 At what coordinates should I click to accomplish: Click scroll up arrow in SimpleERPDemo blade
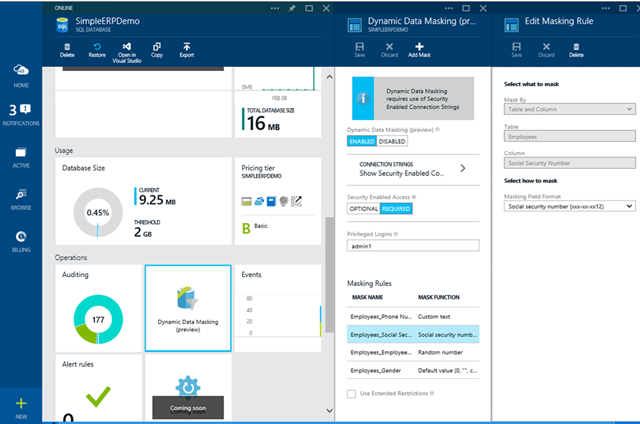[329, 77]
